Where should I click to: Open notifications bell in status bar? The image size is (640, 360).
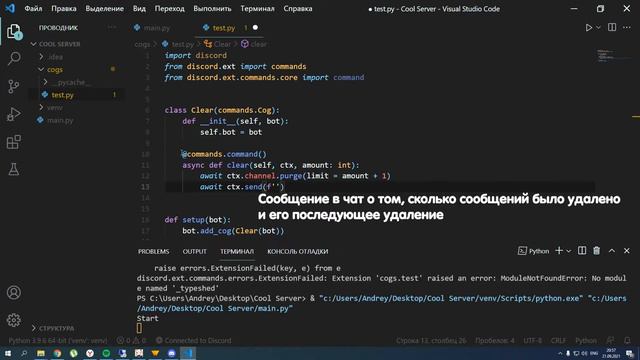627,340
